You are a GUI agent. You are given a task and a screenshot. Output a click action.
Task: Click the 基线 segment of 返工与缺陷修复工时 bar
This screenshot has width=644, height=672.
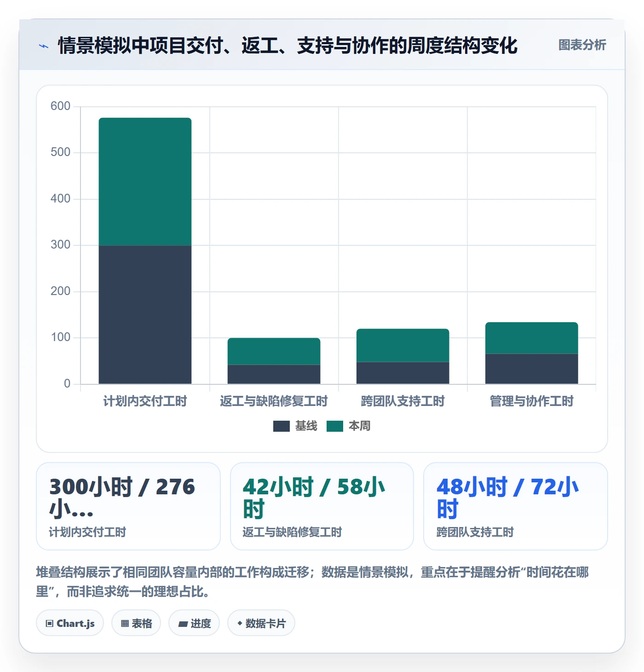(x=274, y=374)
